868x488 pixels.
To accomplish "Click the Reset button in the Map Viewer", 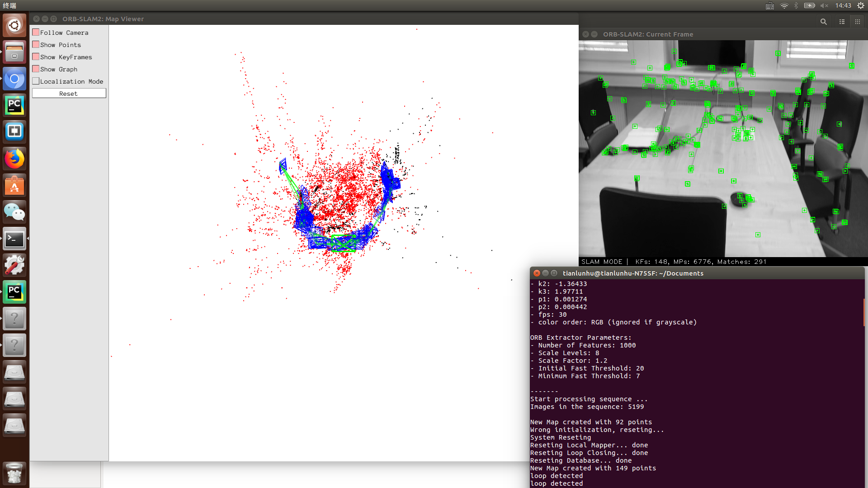I will point(69,93).
